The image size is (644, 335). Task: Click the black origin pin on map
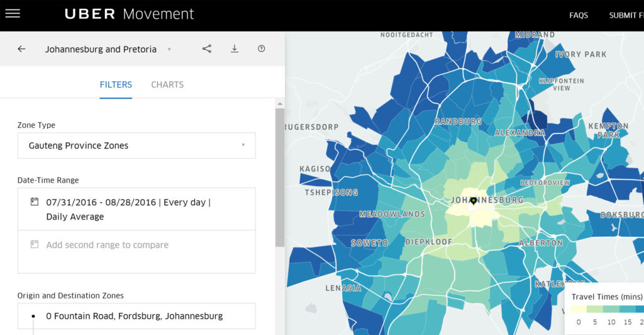[x=474, y=201]
